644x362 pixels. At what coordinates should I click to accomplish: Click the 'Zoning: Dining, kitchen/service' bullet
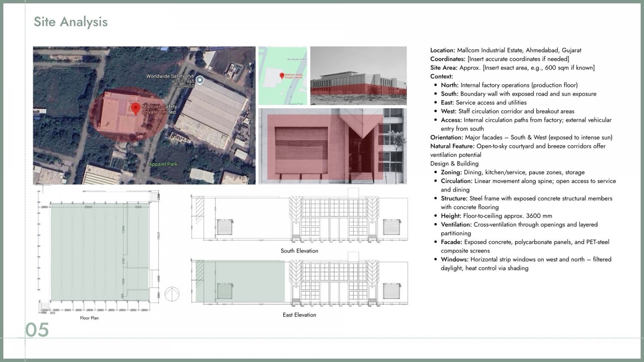[x=513, y=172]
